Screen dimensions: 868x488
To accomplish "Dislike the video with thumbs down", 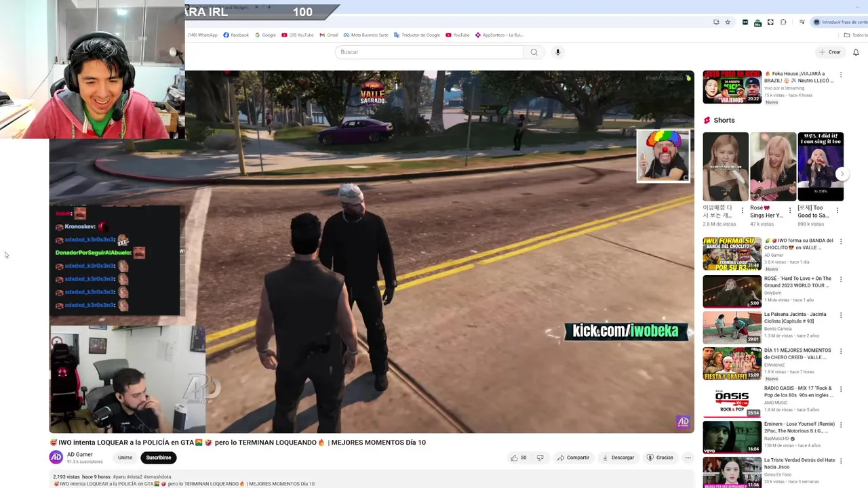I will 540,457.
